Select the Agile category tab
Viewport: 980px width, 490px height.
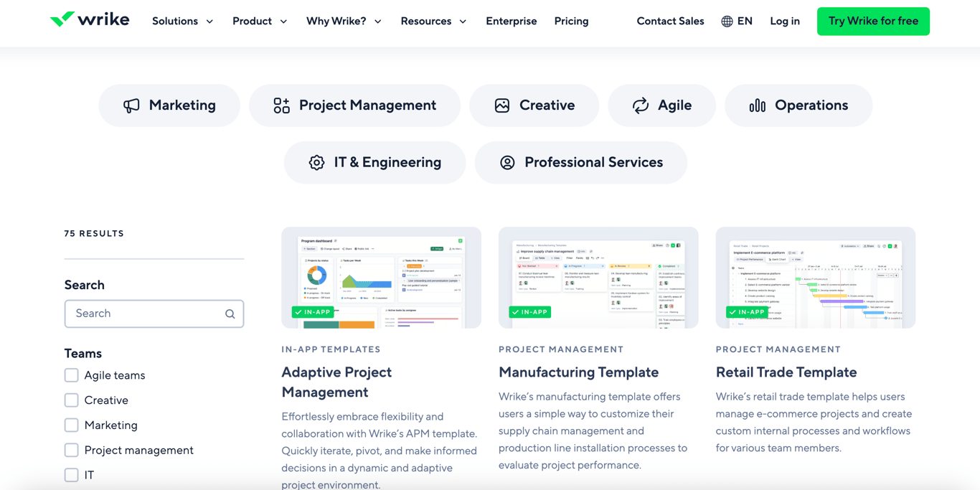[x=661, y=105]
